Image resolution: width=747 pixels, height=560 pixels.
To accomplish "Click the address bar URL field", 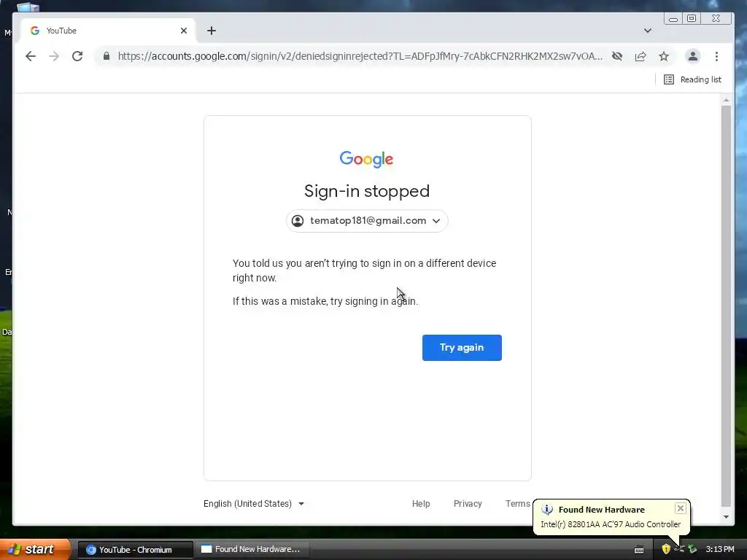I will 360,56.
